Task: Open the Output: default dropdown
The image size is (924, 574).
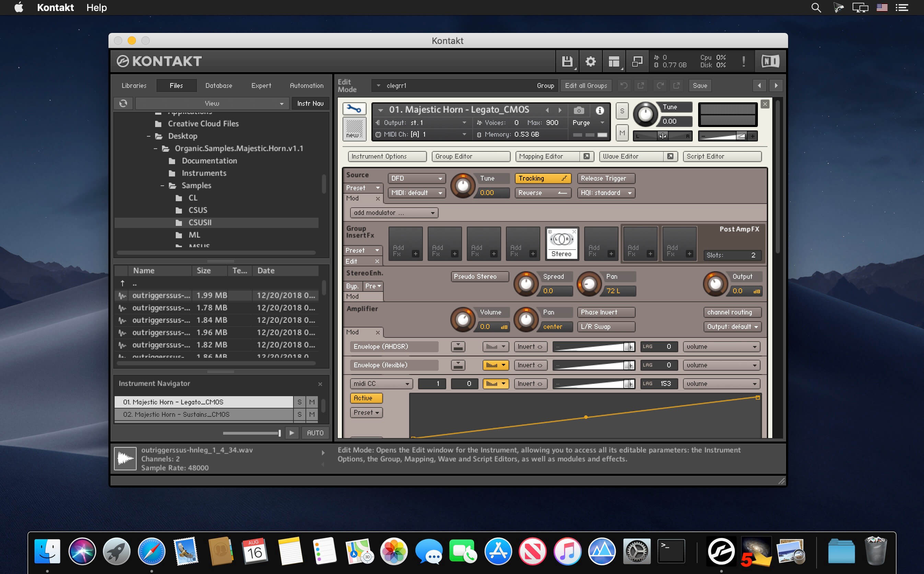Action: (x=732, y=326)
